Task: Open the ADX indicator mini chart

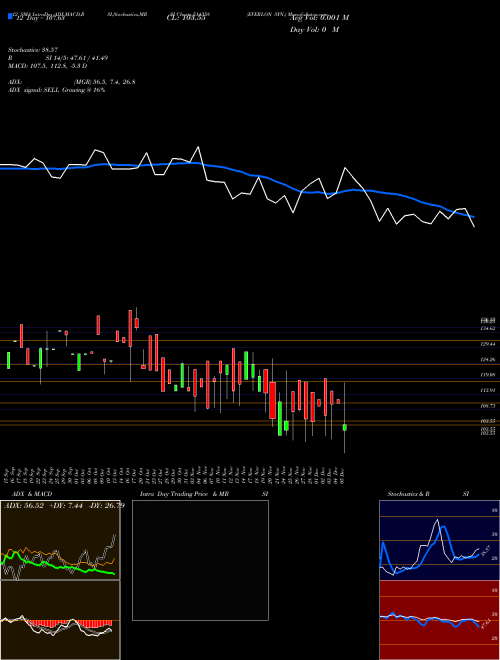Action: click(x=60, y=540)
